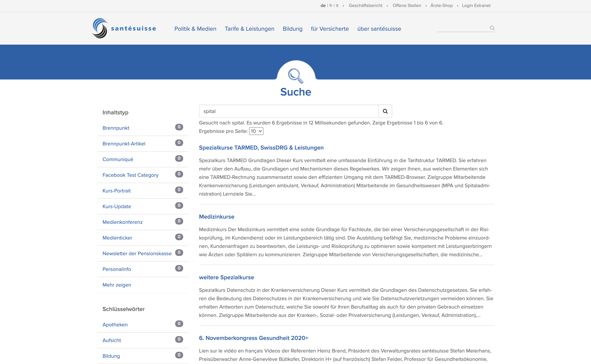Click the header search magnifier icon
The height and width of the screenshot is (364, 591).
tap(492, 28)
